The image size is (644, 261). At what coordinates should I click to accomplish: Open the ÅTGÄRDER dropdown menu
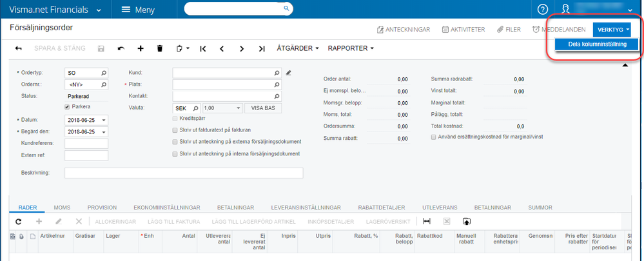click(x=298, y=48)
